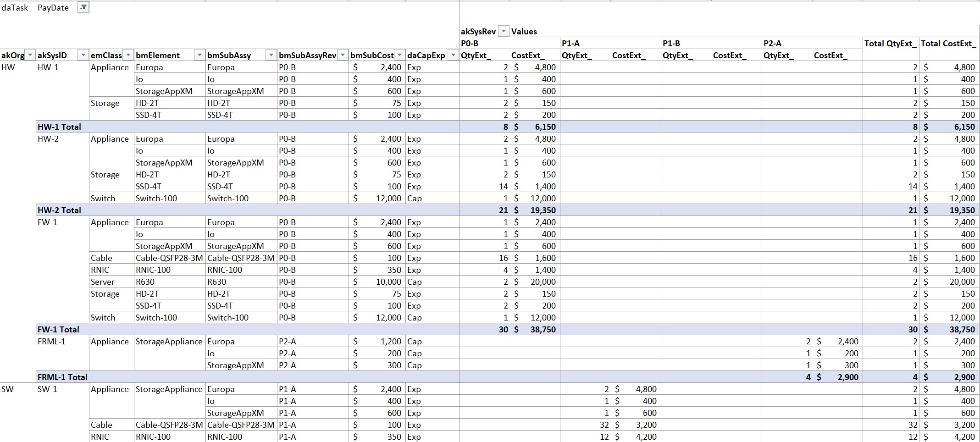Image resolution: width=980 pixels, height=442 pixels.
Task: Open the bmSubAssy column filter dropdown
Action: [x=271, y=55]
